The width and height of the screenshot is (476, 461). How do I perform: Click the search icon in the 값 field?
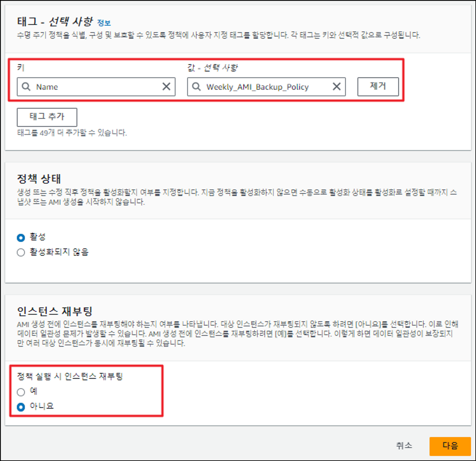click(196, 87)
